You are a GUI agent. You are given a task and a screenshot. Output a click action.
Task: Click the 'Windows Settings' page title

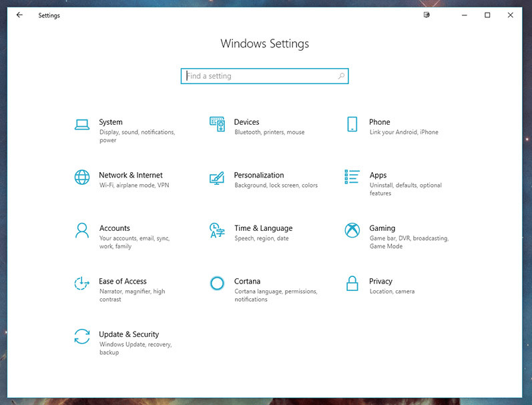(264, 44)
